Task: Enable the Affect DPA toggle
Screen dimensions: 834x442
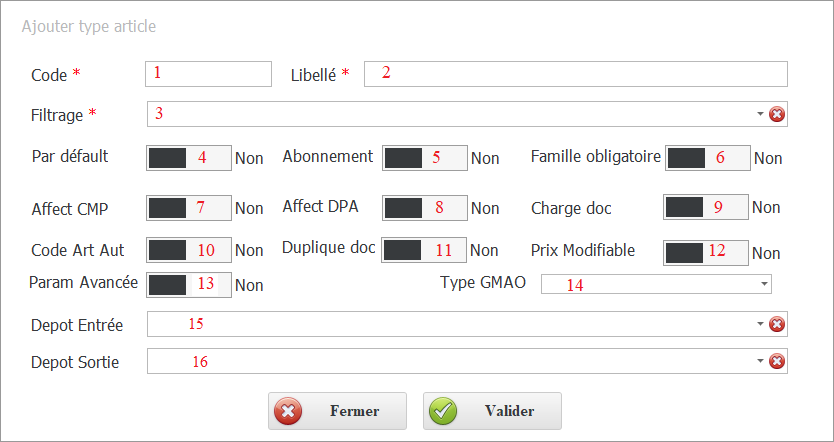Action: pyautogui.click(x=425, y=208)
